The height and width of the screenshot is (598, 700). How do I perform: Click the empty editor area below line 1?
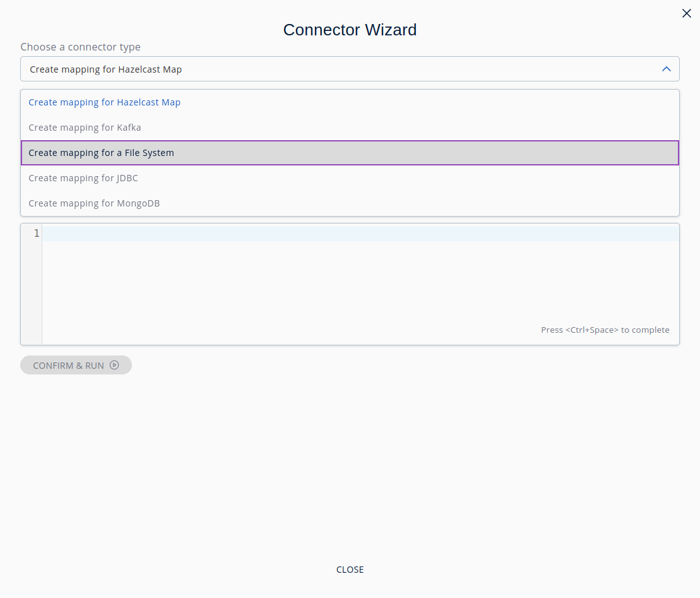(x=316, y=284)
